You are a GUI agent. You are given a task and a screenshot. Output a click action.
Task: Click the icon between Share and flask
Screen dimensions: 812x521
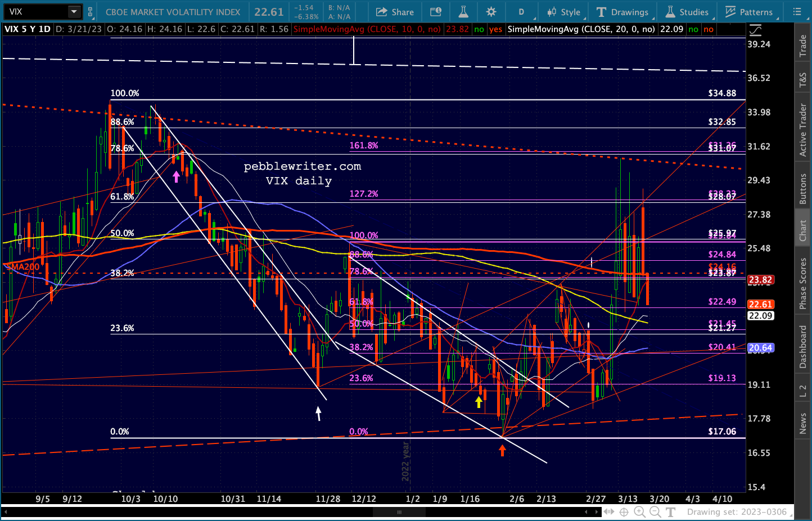click(436, 12)
